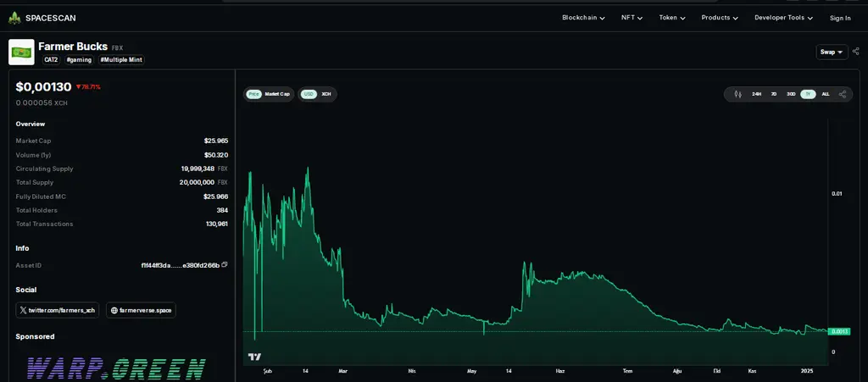Click the Farmer Bucks token image
The height and width of the screenshot is (382, 868).
21,52
